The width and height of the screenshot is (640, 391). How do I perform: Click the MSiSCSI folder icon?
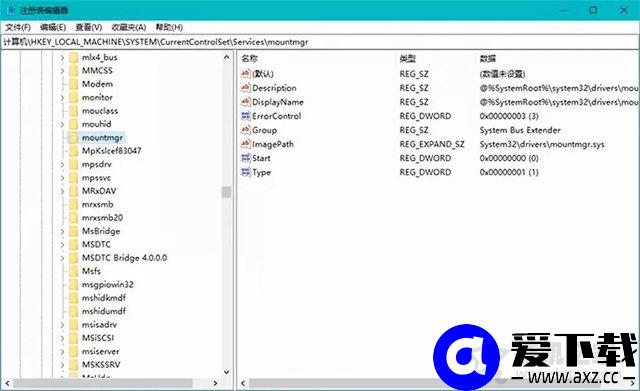tap(73, 338)
